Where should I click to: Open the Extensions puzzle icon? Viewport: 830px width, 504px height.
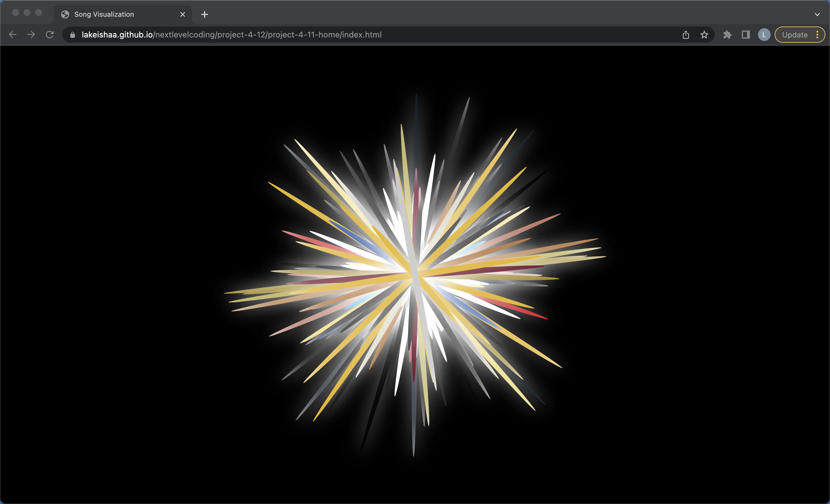pyautogui.click(x=727, y=35)
